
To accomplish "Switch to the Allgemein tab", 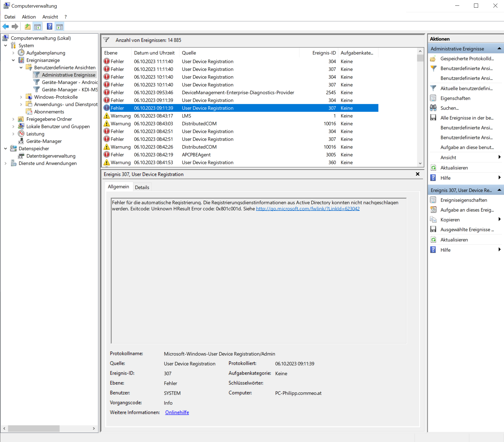I will [118, 187].
